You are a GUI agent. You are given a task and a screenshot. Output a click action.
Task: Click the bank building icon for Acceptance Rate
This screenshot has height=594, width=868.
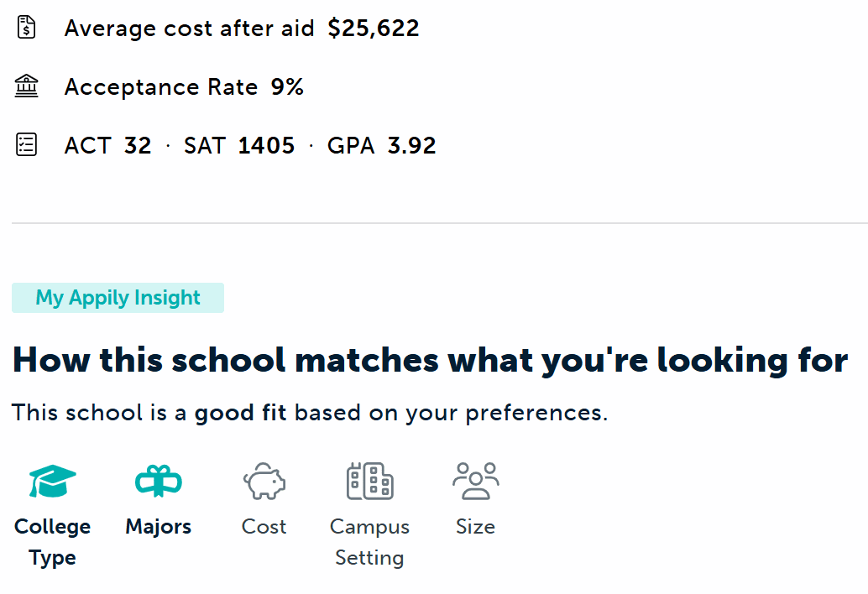click(x=27, y=86)
